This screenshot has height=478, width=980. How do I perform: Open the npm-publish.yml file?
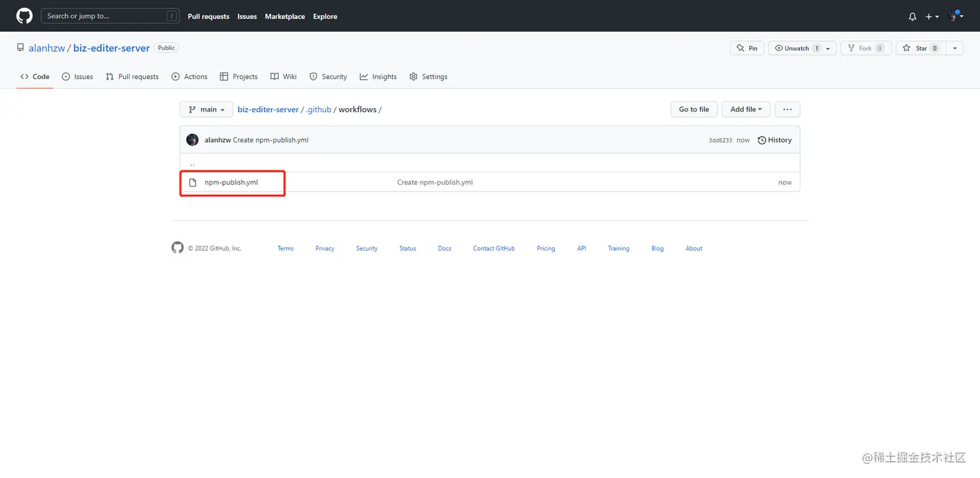tap(231, 183)
